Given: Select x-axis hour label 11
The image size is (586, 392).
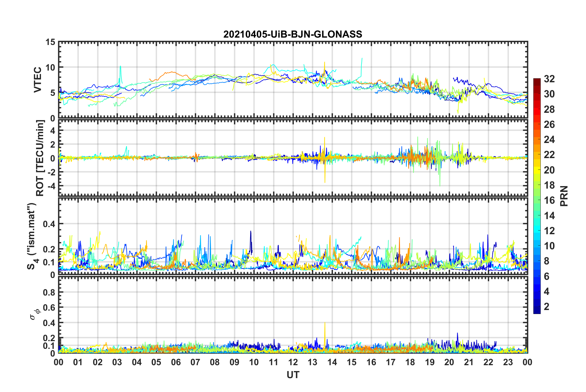Looking at the screenshot, I should (274, 362).
